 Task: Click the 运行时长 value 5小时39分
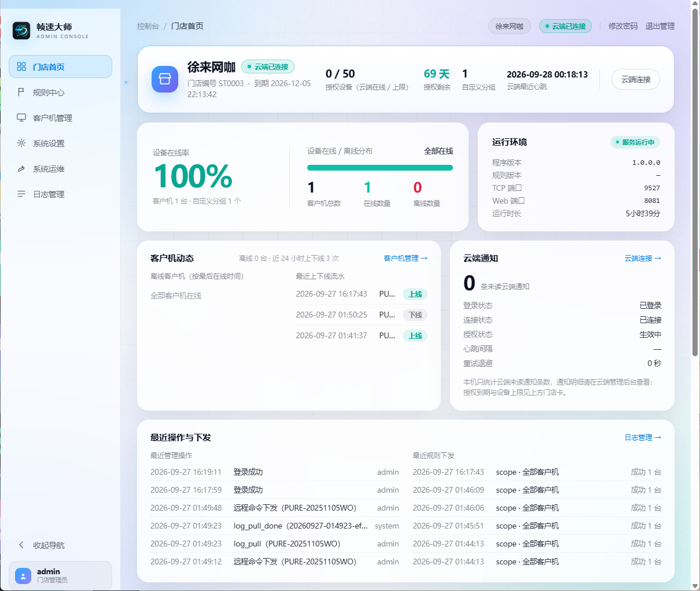[643, 213]
